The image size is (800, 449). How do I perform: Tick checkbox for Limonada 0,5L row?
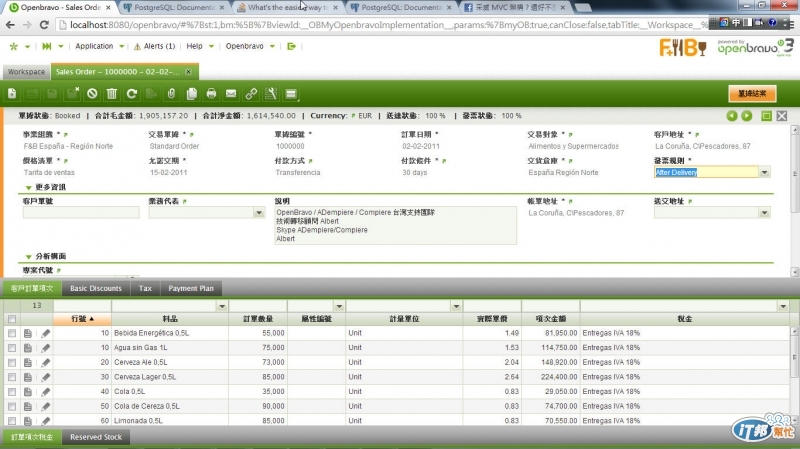[12, 421]
